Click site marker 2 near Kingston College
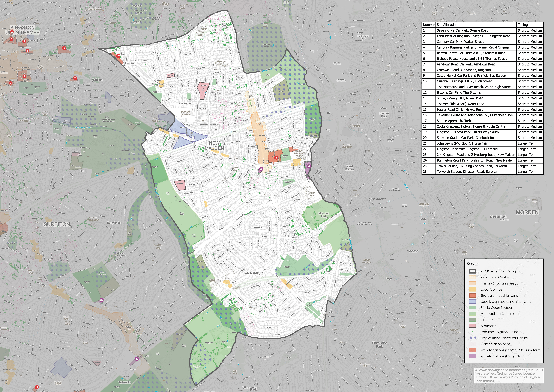The height and width of the screenshot is (392, 554). [x=12, y=32]
